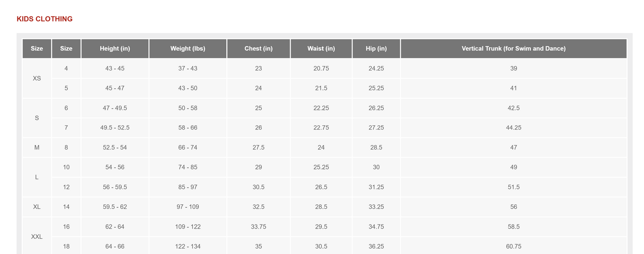The width and height of the screenshot is (644, 254).
Task: Select the XS size label cell
Action: [x=37, y=78]
